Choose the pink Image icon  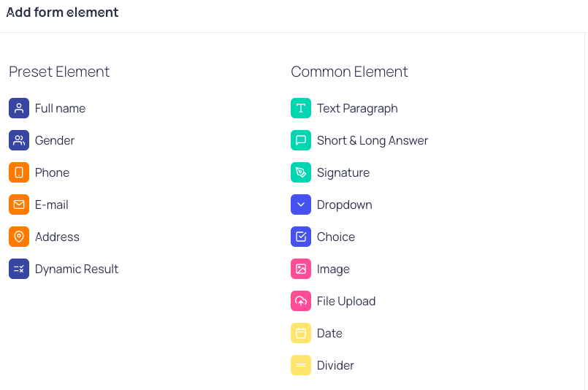[x=301, y=269]
